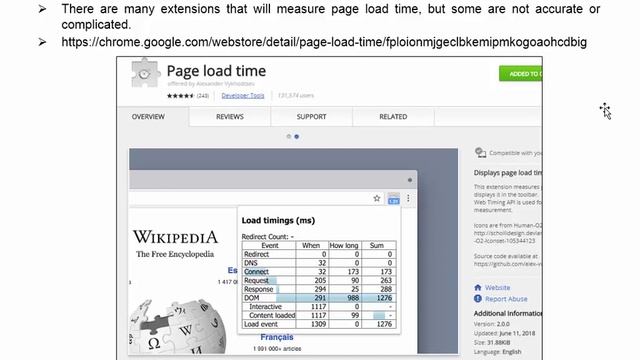640x360 pixels.
Task: Click the '1 001 000+ articles' text
Action: pyautogui.click(x=277, y=349)
